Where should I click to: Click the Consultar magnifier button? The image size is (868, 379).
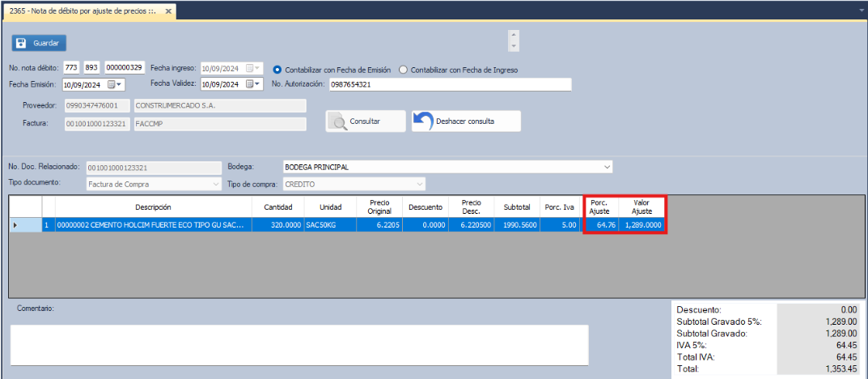click(365, 121)
